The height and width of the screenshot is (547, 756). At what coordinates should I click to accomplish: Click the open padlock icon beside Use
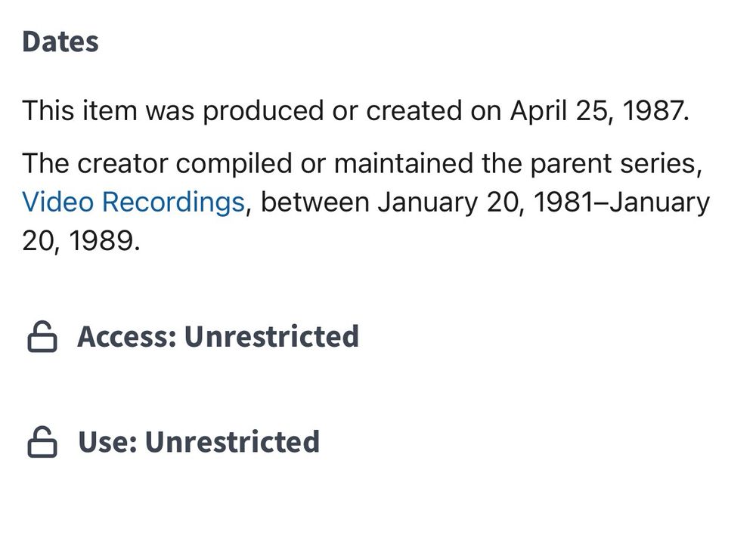coord(42,442)
